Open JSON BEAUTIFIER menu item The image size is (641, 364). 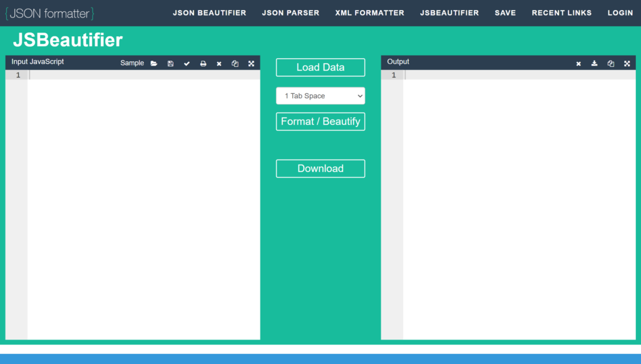click(x=210, y=13)
